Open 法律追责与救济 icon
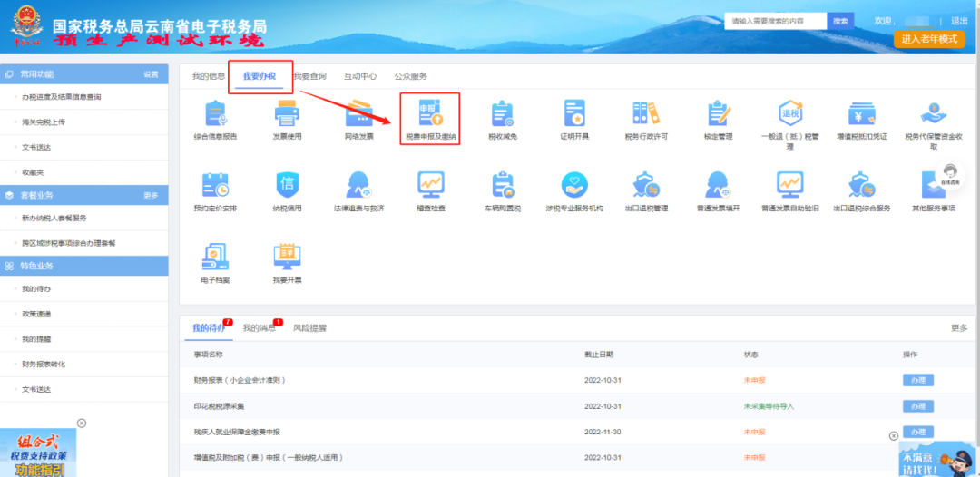Screen dimensions: 980x477 pos(358,185)
